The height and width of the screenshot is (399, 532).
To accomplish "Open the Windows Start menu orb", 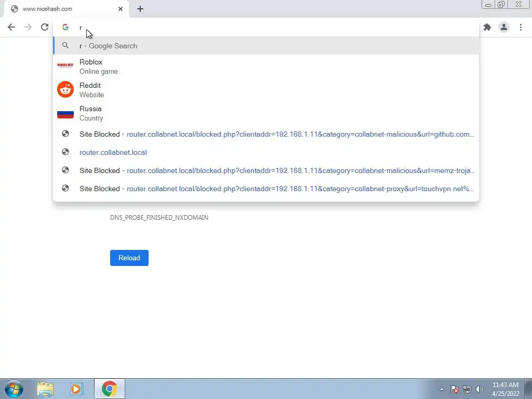I will coord(14,389).
